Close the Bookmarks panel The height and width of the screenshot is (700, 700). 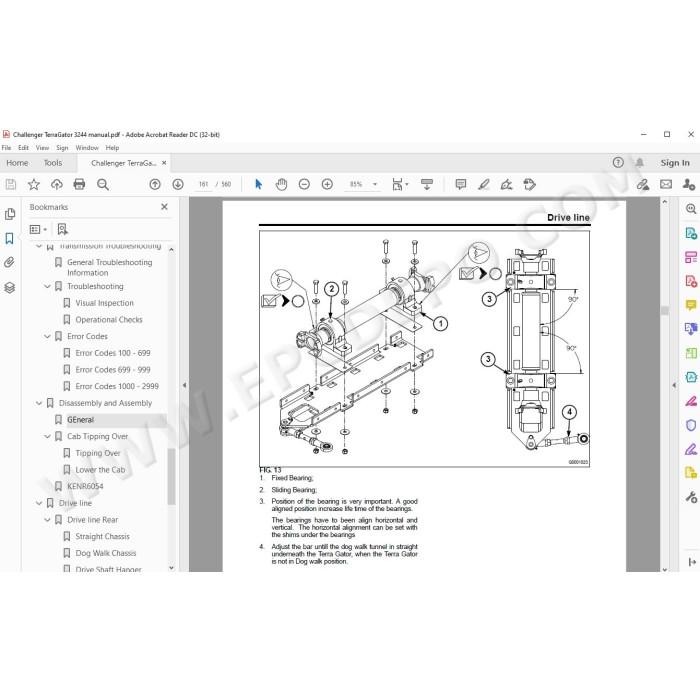pyautogui.click(x=164, y=207)
